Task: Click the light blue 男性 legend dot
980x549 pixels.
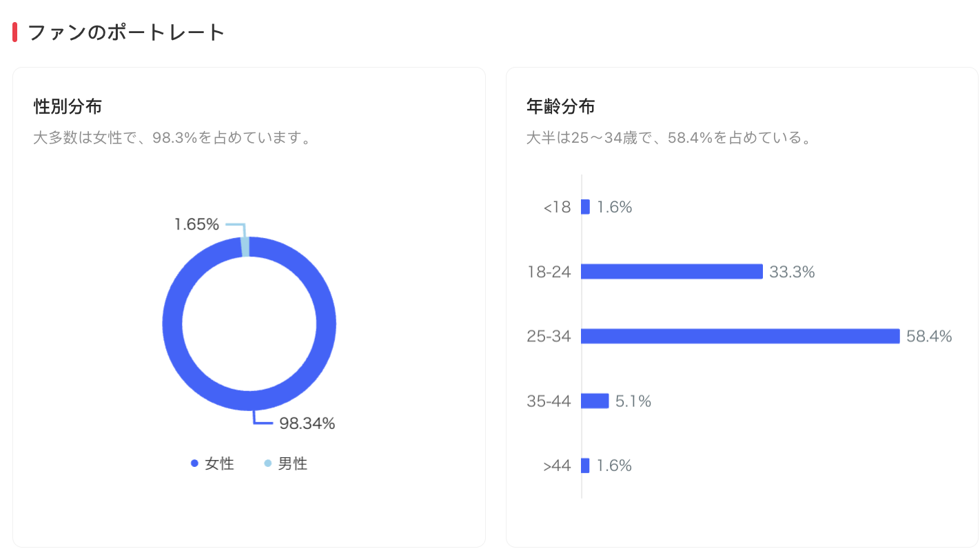Action: coord(268,463)
